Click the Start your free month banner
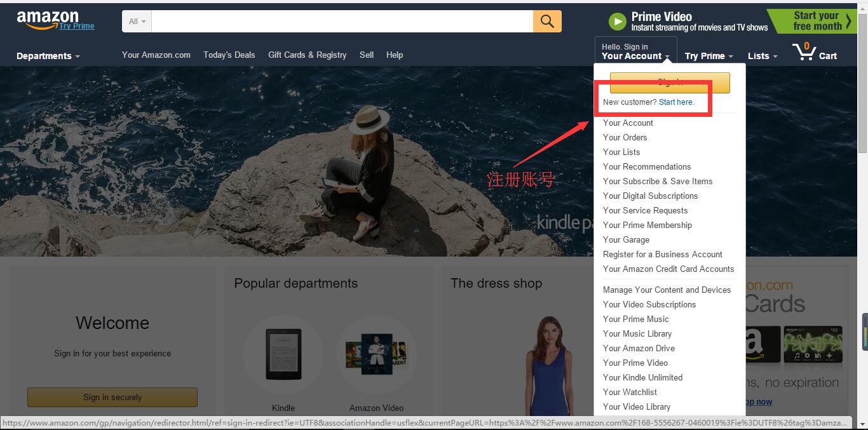 pos(811,21)
